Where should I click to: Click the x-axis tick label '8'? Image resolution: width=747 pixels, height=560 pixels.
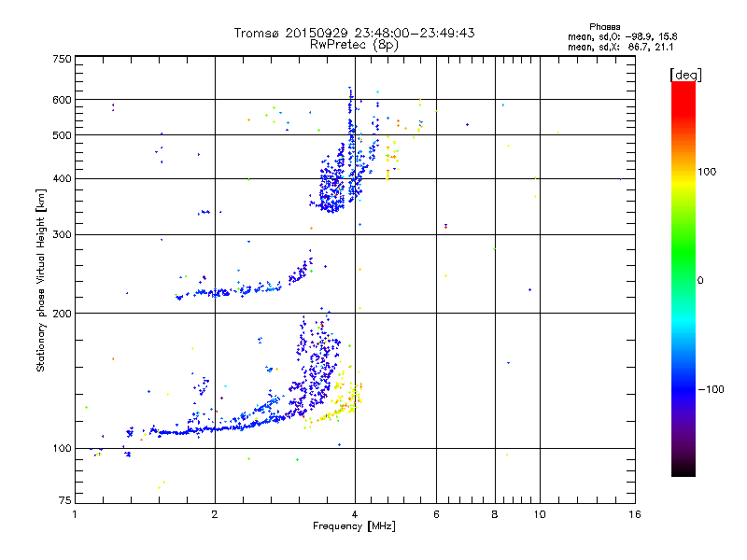495,514
